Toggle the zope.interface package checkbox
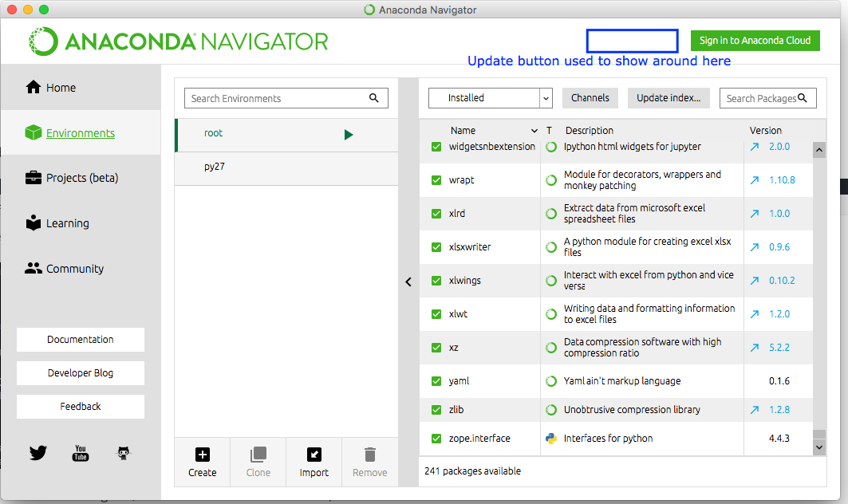This screenshot has width=848, height=504. 436,438
